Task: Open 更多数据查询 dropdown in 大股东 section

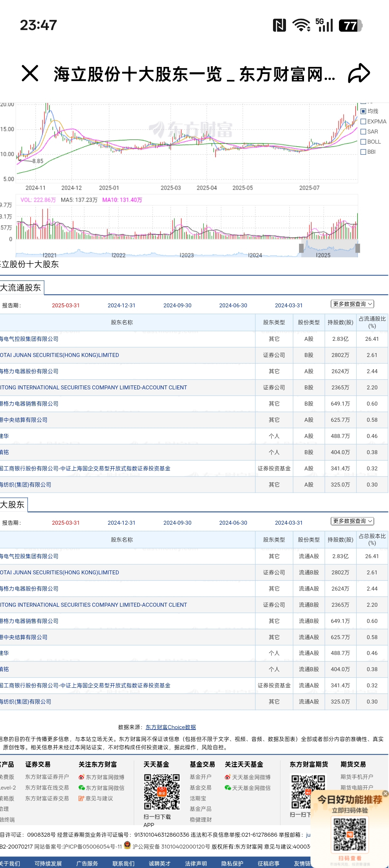Action: click(352, 521)
